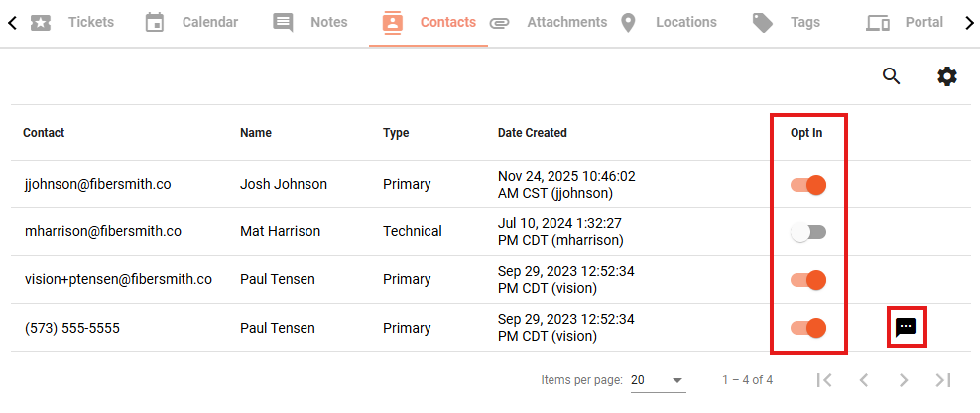
Task: Open search with the magnifier icon
Action: point(891,76)
